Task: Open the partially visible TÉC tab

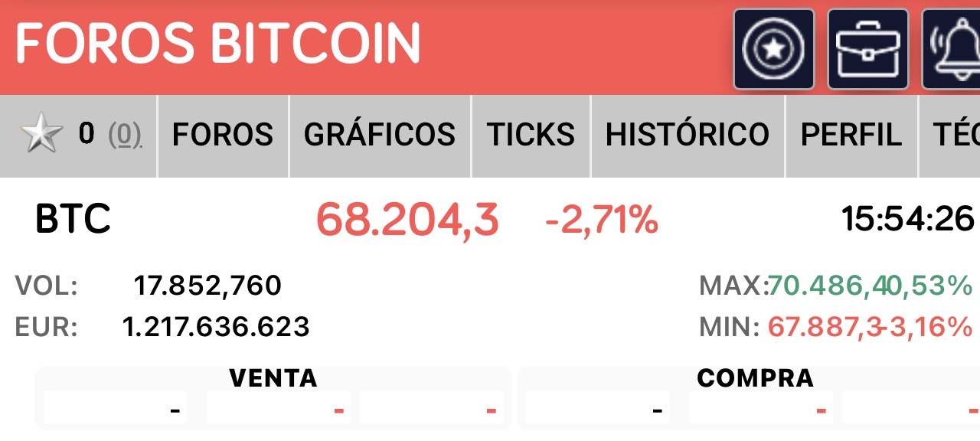Action: tap(949, 136)
